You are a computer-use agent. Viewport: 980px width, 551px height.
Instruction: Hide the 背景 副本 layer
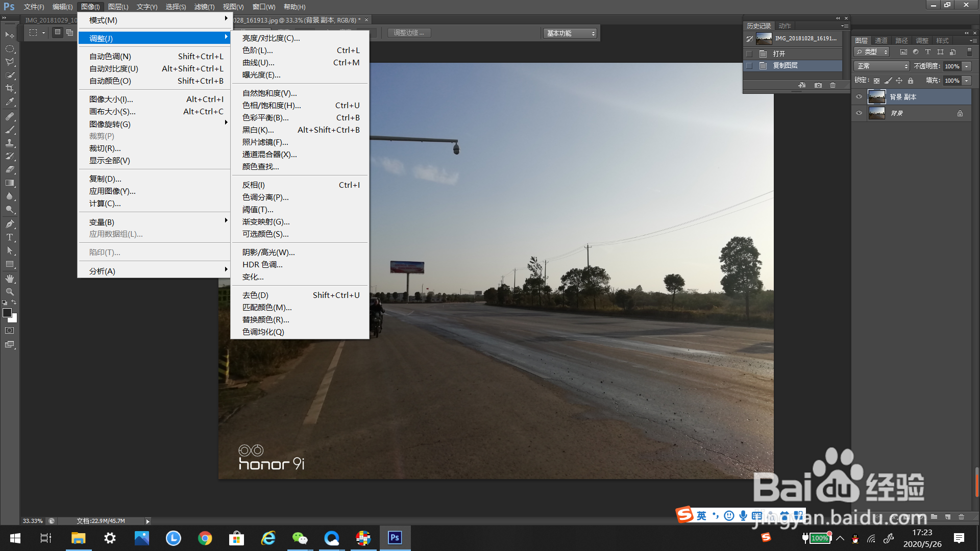click(859, 96)
